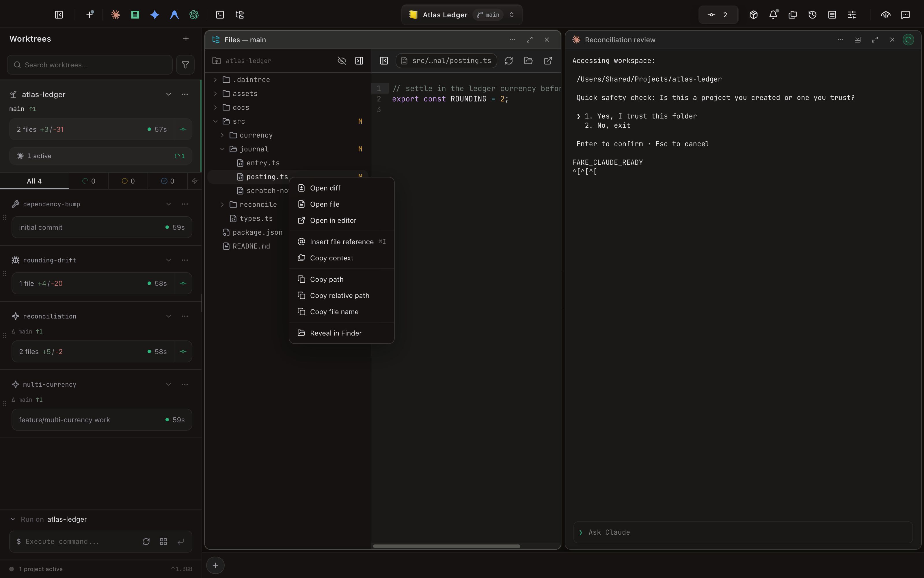
Task: Collapse the 'Run on atlas-ledger' section
Action: pyautogui.click(x=13, y=519)
